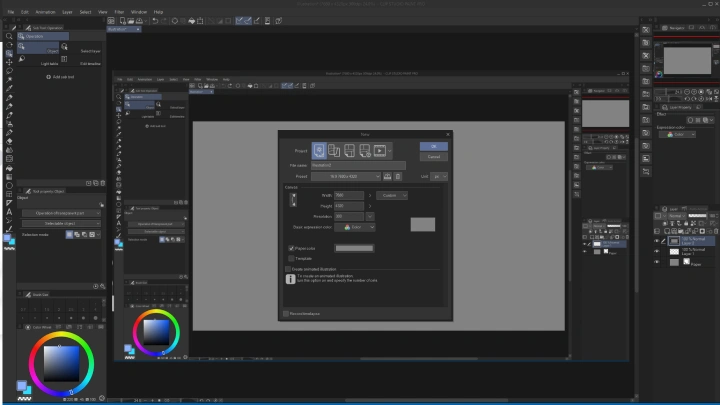Click the New file icon in outer toolbar
The height and width of the screenshot is (405, 720).
(x=123, y=21)
